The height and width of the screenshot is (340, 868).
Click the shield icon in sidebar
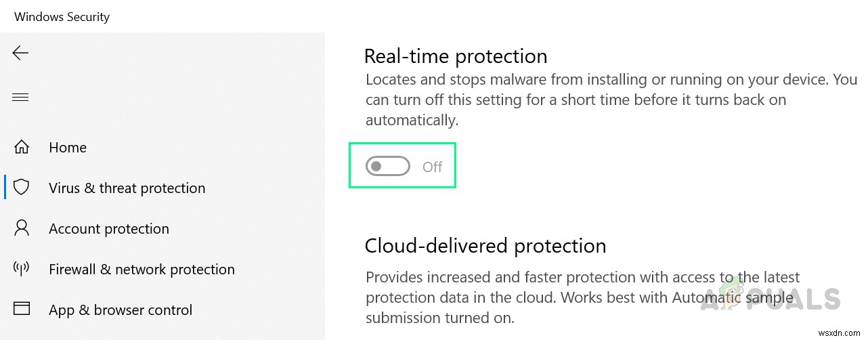pos(22,188)
